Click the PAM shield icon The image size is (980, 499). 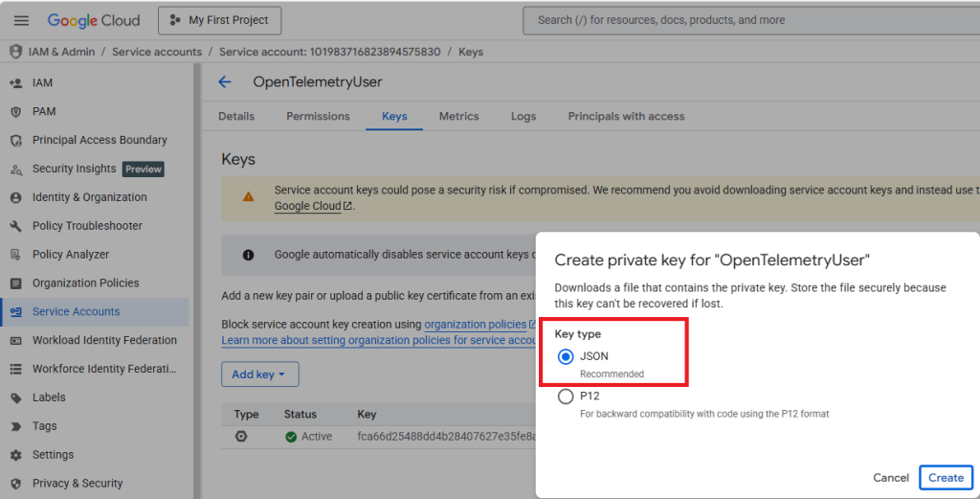pos(15,112)
